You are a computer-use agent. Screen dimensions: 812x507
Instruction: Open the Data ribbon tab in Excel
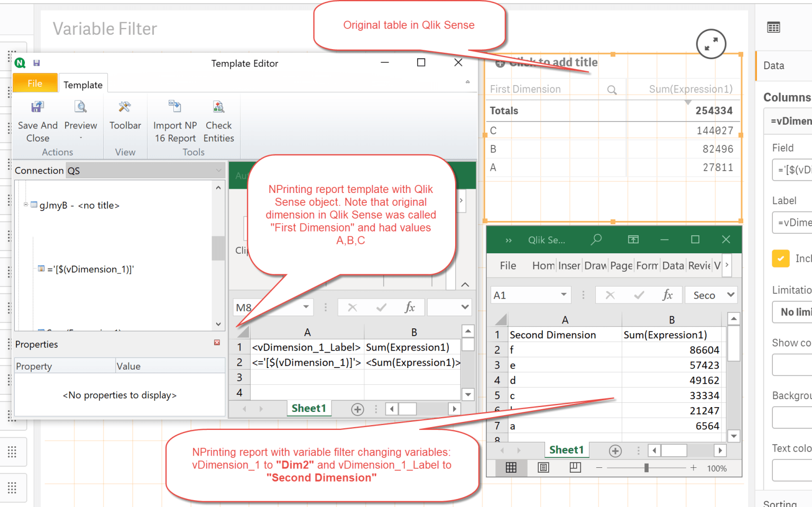click(673, 265)
